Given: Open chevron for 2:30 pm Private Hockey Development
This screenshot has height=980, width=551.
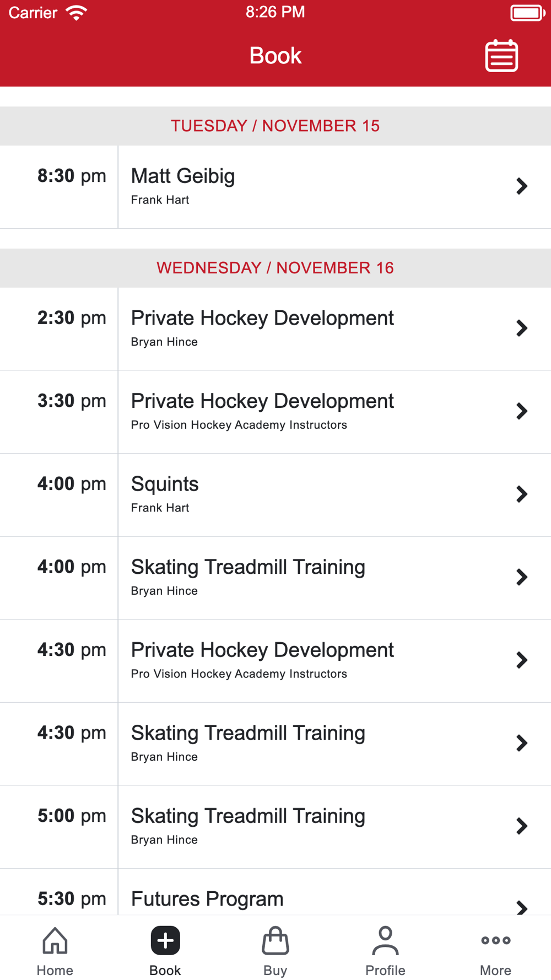Looking at the screenshot, I should pos(522,328).
